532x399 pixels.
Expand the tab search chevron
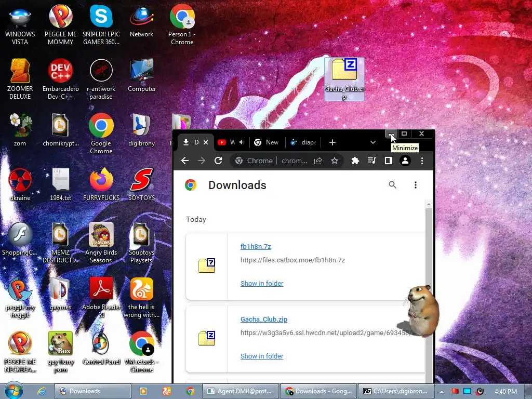coord(373,142)
